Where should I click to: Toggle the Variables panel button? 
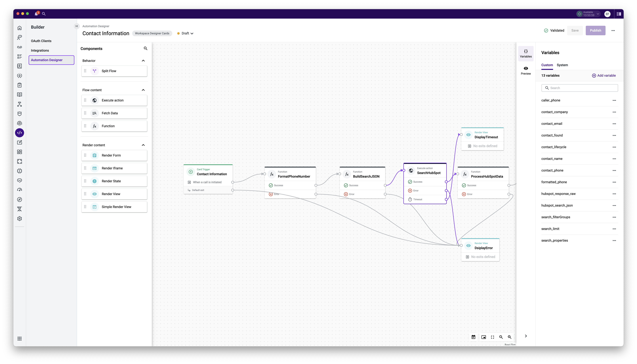pos(526,53)
